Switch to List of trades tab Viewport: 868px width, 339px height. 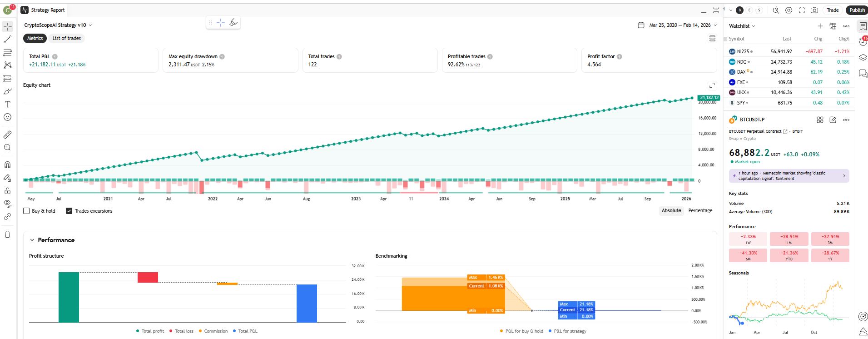tap(66, 39)
